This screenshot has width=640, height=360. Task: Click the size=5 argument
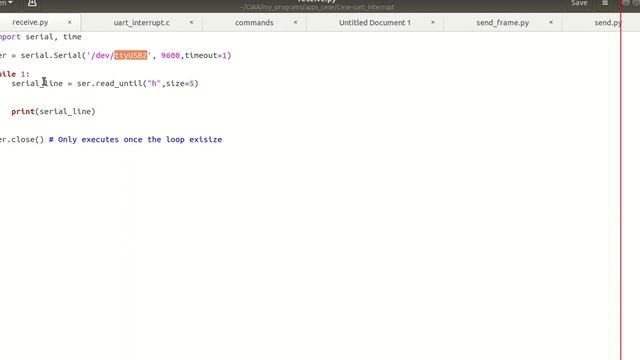click(180, 83)
